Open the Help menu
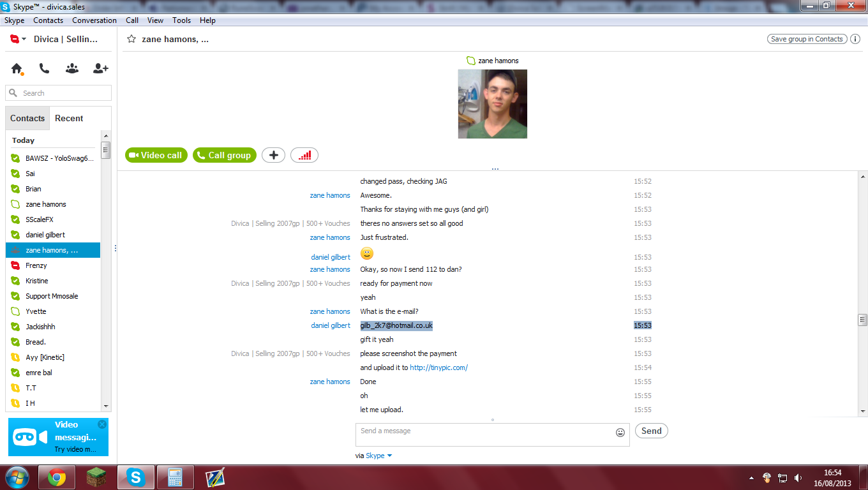 (207, 20)
